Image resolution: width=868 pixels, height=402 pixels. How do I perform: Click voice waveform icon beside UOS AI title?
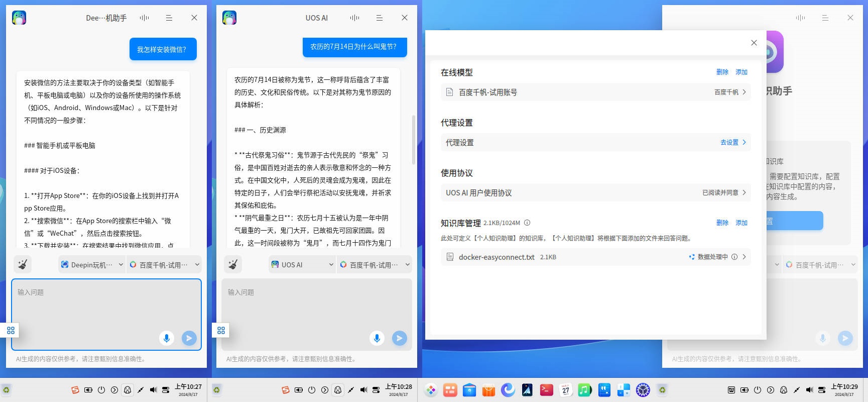pyautogui.click(x=354, y=18)
